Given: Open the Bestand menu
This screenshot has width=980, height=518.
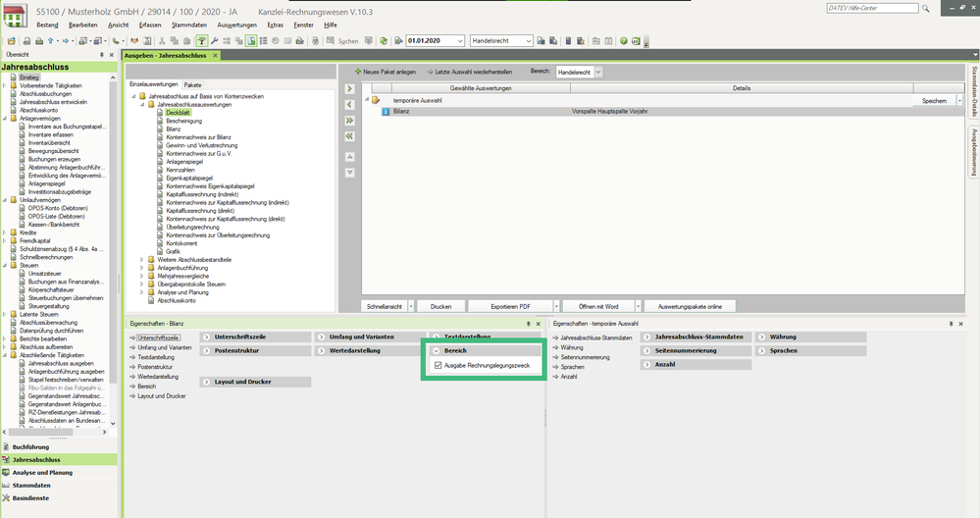Looking at the screenshot, I should point(47,25).
